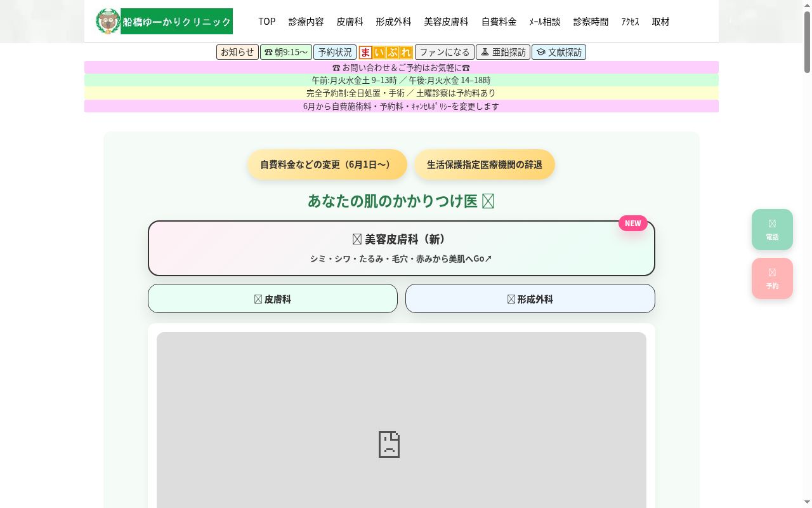The width and height of the screenshot is (812, 508).
Task: Open ｱｸｾｽ in the navigation
Action: [x=631, y=22]
